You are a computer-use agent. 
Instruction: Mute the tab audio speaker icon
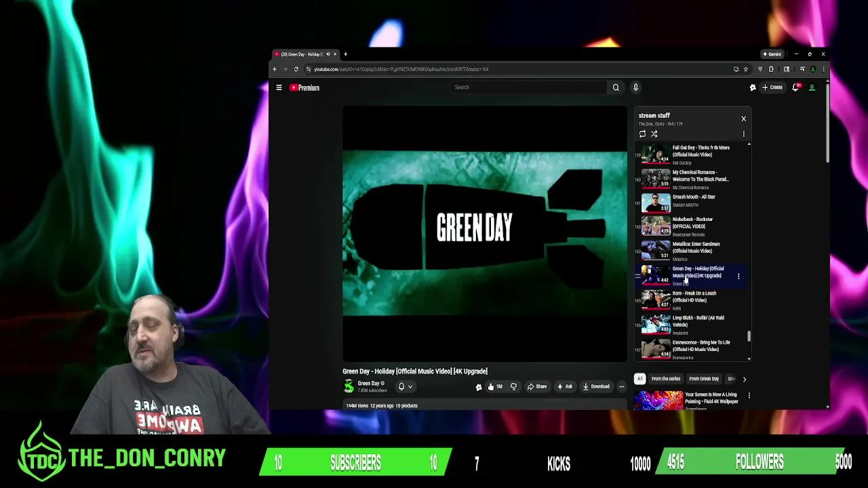[x=328, y=54]
